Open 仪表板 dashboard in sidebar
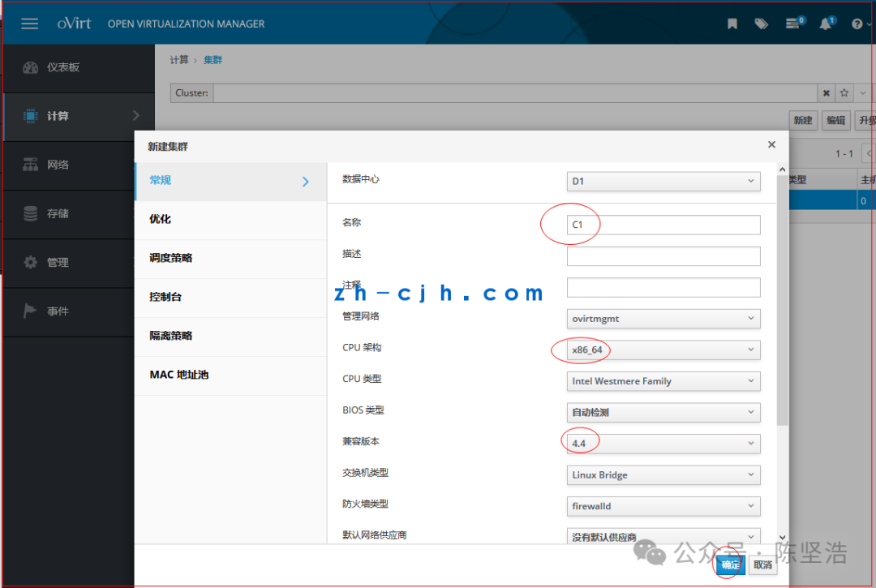The image size is (876, 588). coord(78,67)
